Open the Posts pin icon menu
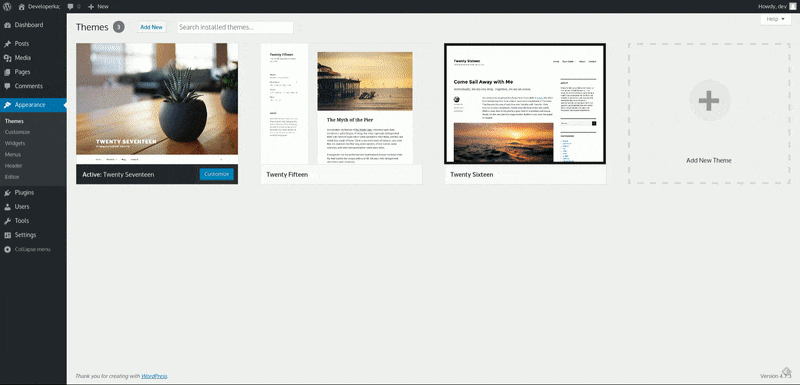 tap(7, 44)
